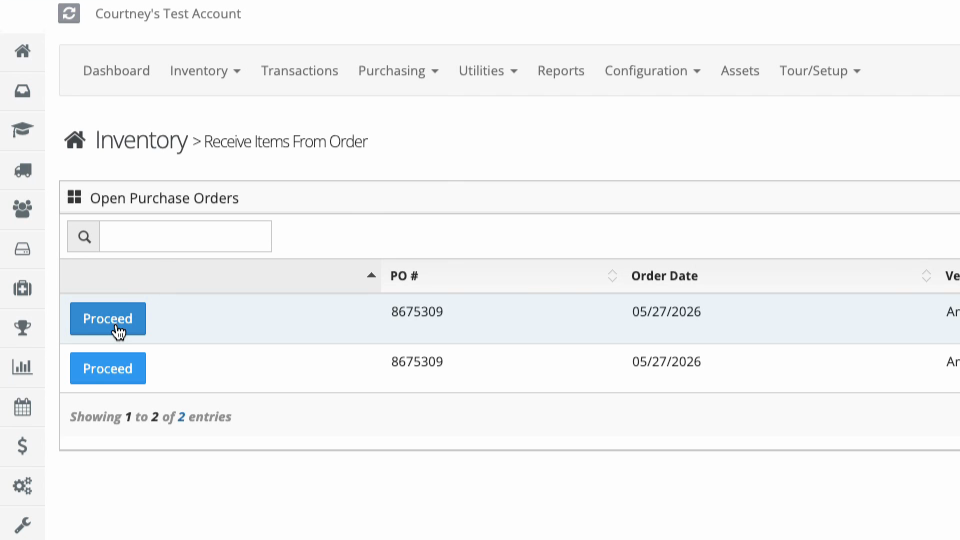Select the truck icon in sidebar
This screenshot has height=540, width=960.
coord(23,170)
